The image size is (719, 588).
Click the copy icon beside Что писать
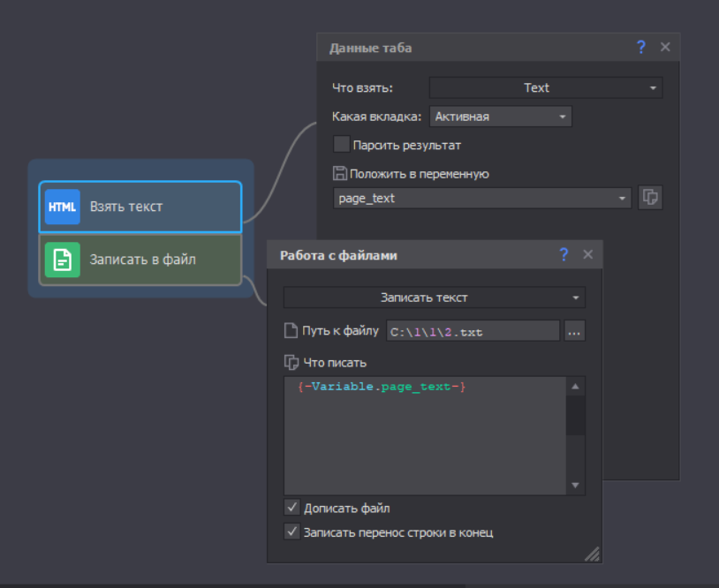coord(291,363)
